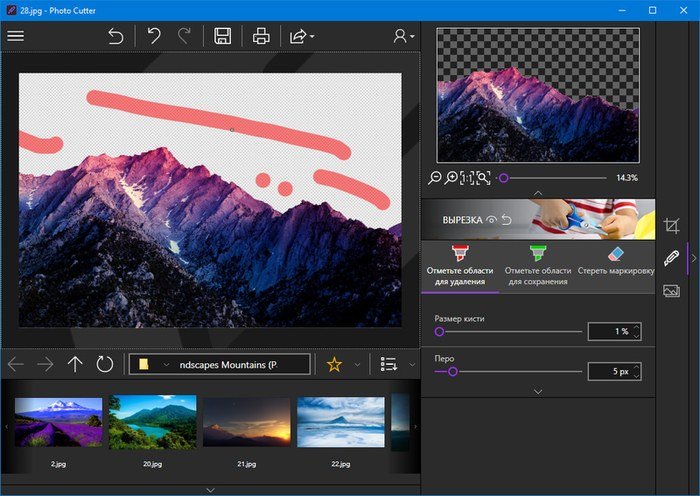Select Отметьте области для сохранения tab
The width and height of the screenshot is (700, 496).
pyautogui.click(x=538, y=267)
